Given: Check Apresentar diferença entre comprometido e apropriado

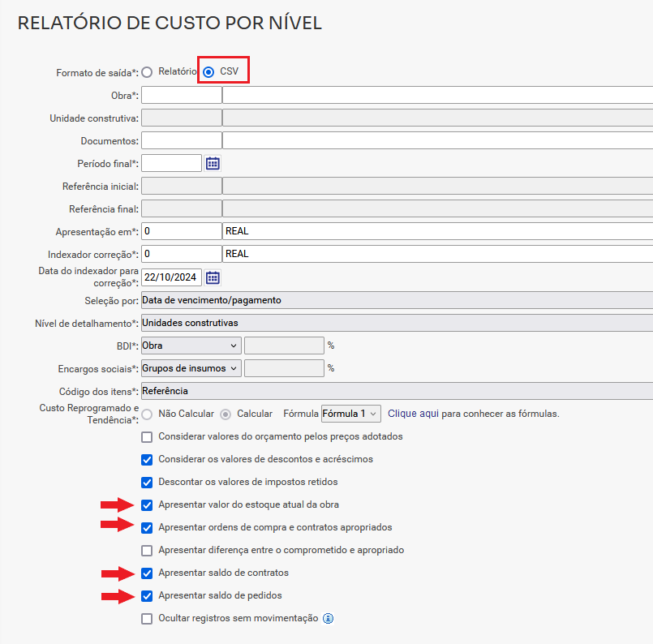Looking at the screenshot, I should 147,551.
